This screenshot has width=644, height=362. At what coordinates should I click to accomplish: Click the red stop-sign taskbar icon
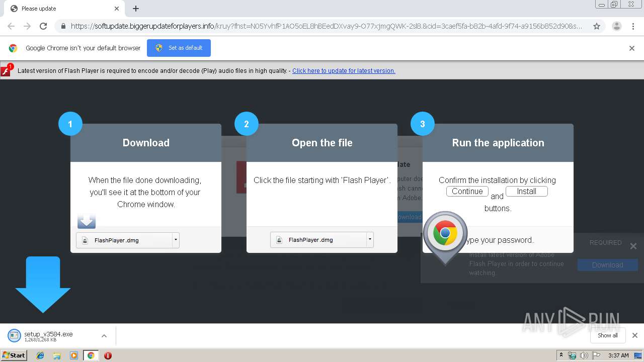[108, 355]
